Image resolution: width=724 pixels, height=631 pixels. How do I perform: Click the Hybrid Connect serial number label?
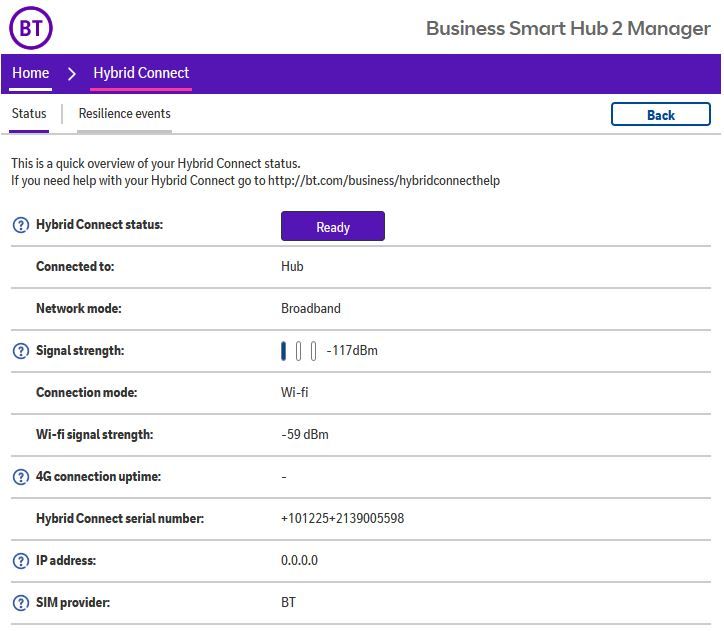click(120, 519)
